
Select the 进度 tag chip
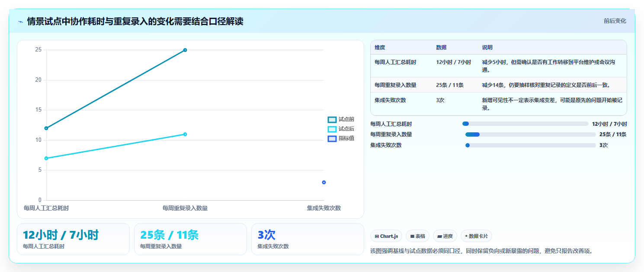[x=445, y=236]
